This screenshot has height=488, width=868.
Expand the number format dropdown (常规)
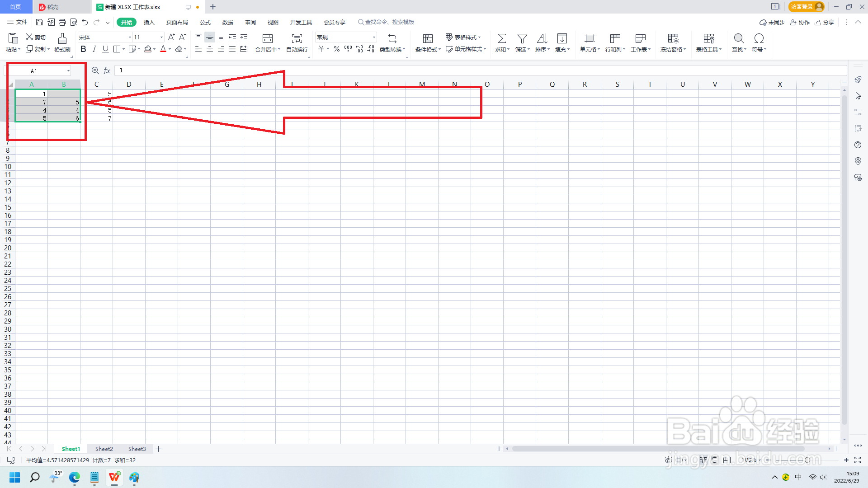coord(374,38)
